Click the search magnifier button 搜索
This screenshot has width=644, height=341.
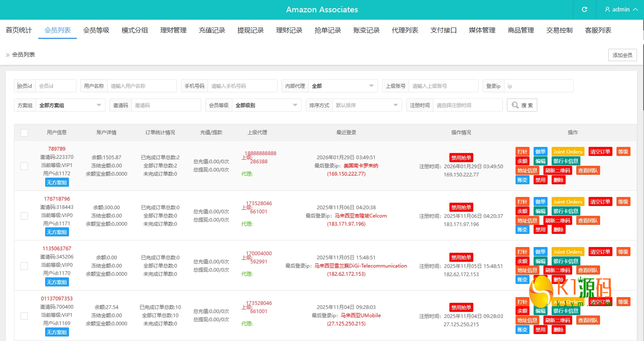pos(522,105)
